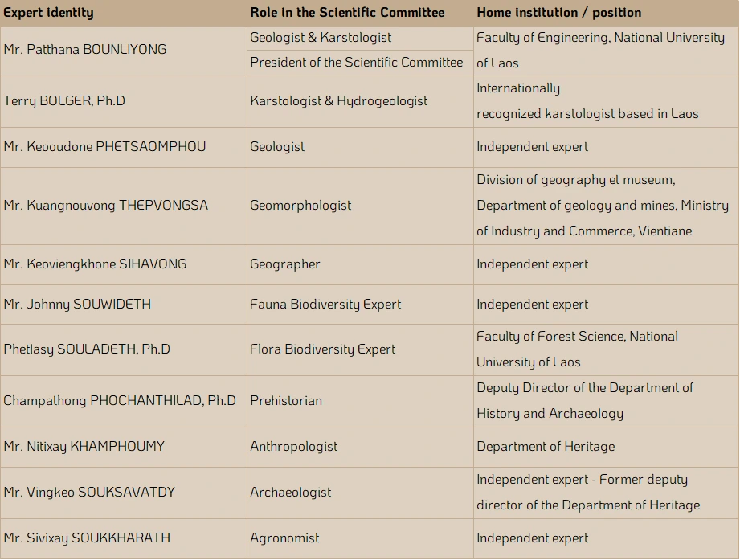Click the Karstologist & Hydrogeologist role cell
The image size is (740, 560).
coord(360,101)
